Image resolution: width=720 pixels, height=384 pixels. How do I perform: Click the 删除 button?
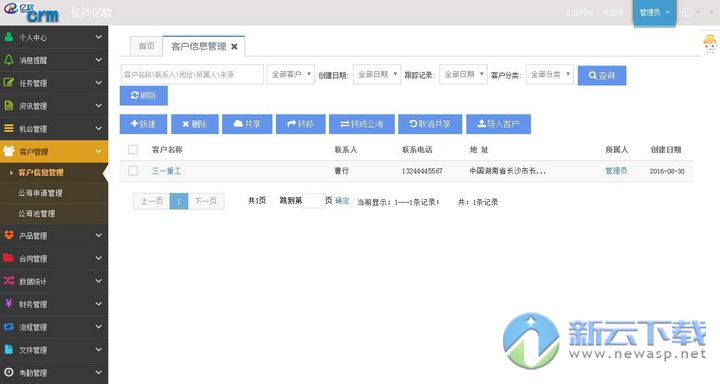pyautogui.click(x=195, y=124)
